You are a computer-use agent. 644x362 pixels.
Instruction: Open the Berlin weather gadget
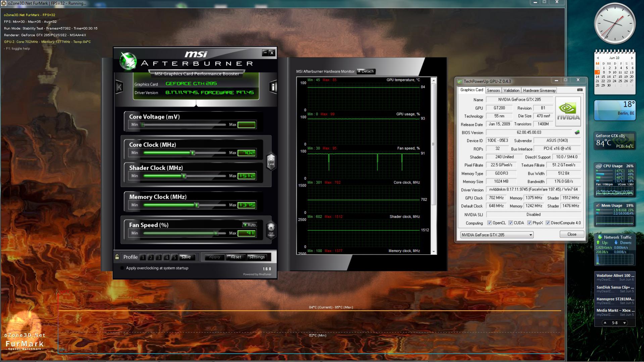(x=615, y=110)
